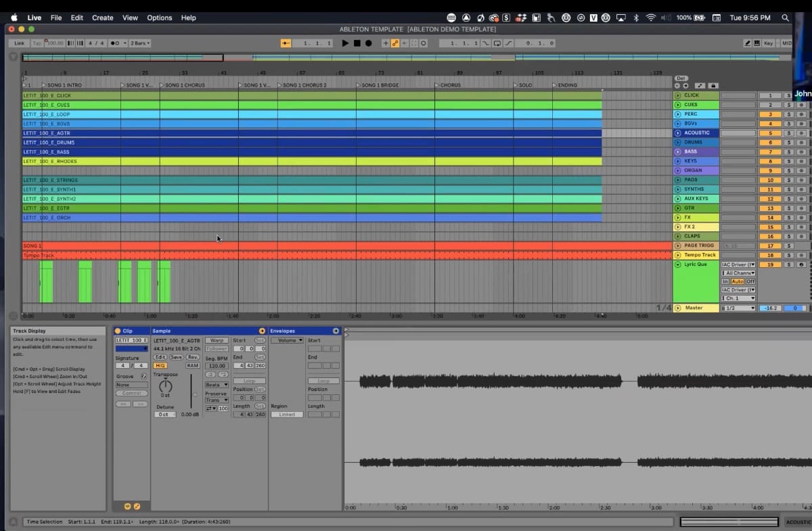Reverse the sample with Rev. button
The width and height of the screenshot is (812, 531).
[193, 357]
